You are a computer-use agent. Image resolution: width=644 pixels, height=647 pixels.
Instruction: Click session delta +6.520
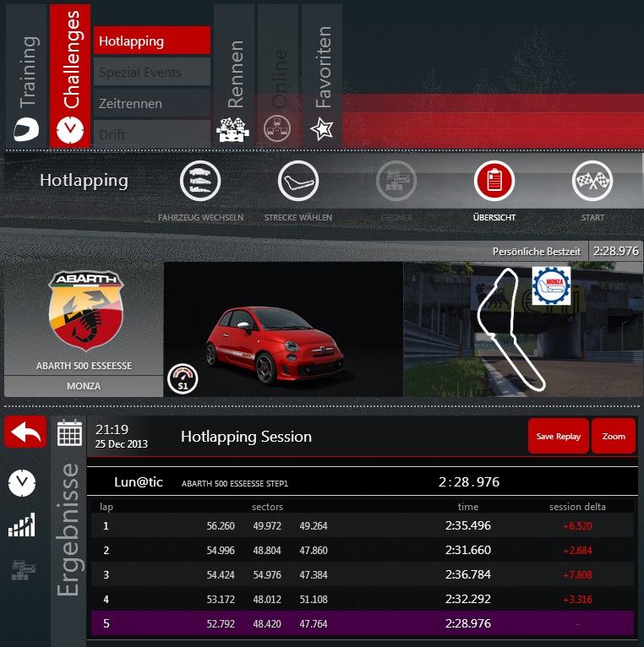pos(577,525)
